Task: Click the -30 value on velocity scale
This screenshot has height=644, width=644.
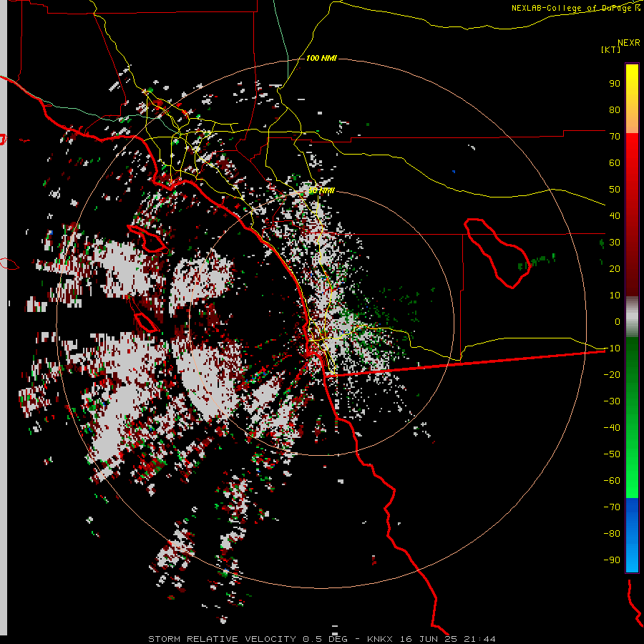Action: click(612, 401)
